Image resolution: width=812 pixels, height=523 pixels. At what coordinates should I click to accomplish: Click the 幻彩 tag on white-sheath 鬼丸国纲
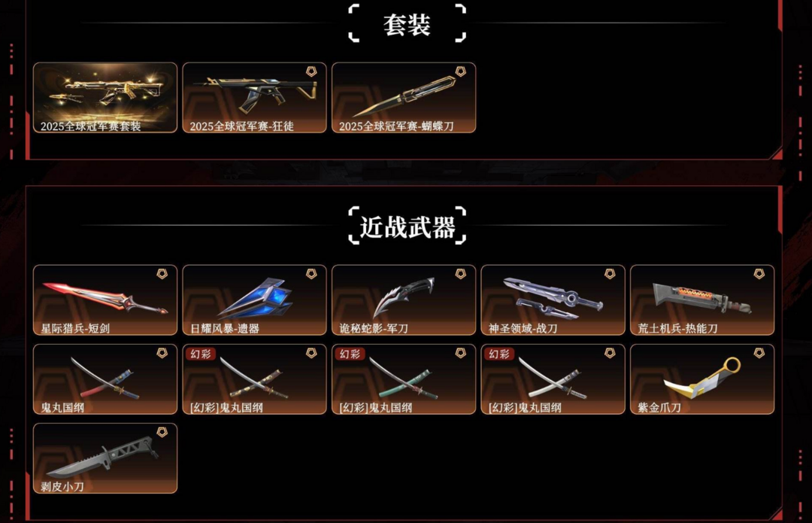499,354
